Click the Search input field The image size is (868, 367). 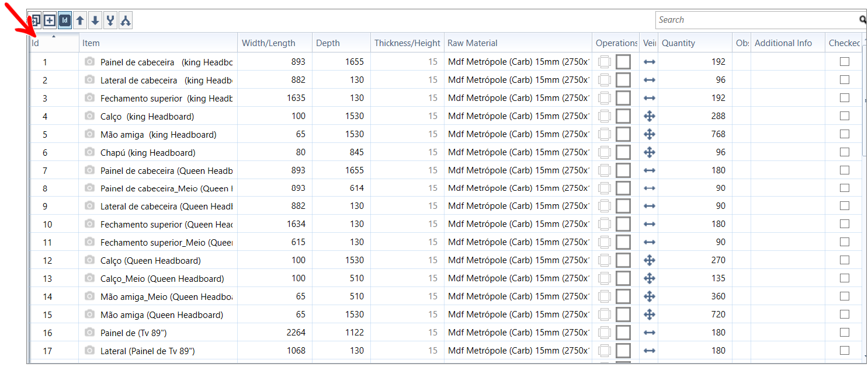(x=756, y=20)
